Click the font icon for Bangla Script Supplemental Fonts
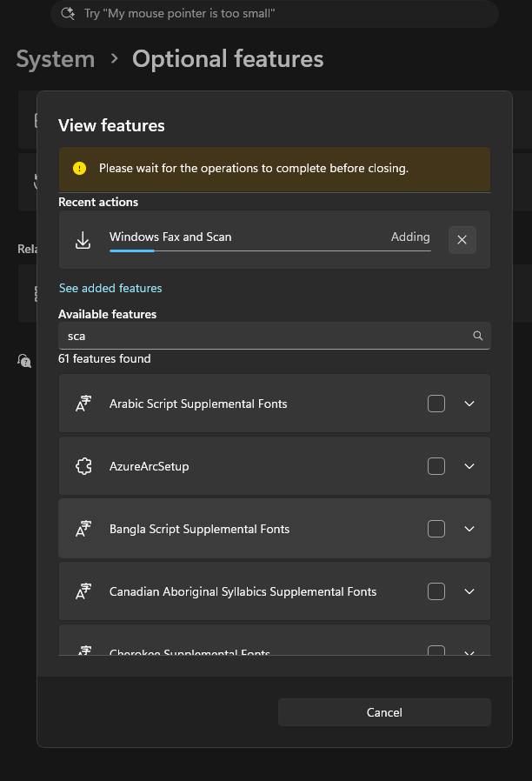Screen dimensions: 532x781 pos(83,529)
